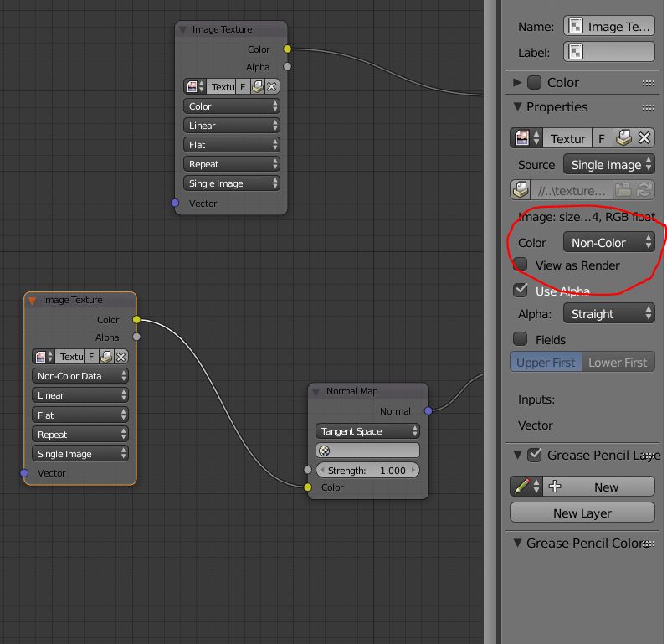
Task: Click Textur image name in Properties panel
Action: pos(567,138)
